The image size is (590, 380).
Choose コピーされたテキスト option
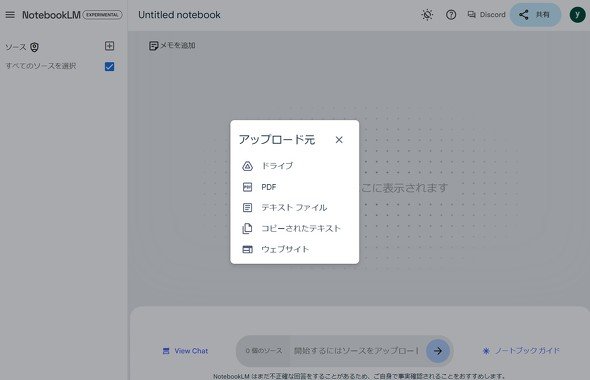[x=295, y=228]
